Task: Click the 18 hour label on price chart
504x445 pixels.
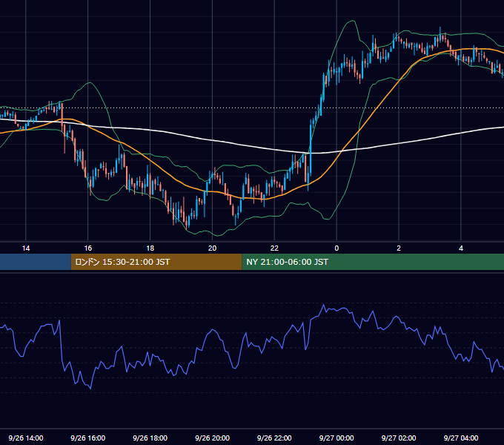Action: pos(150,248)
